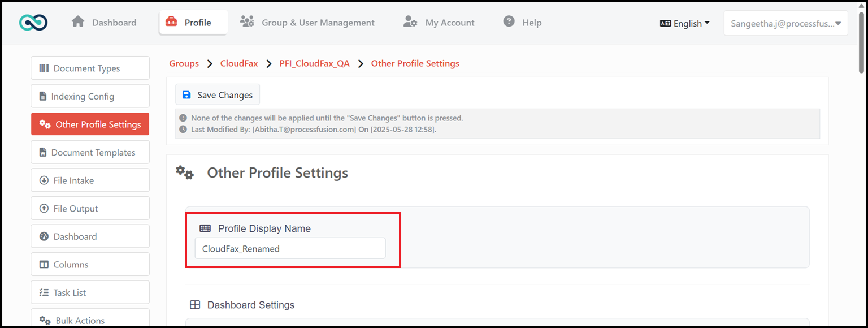Click the Columns icon in the sidebar
The image size is (868, 328).
pos(44,265)
